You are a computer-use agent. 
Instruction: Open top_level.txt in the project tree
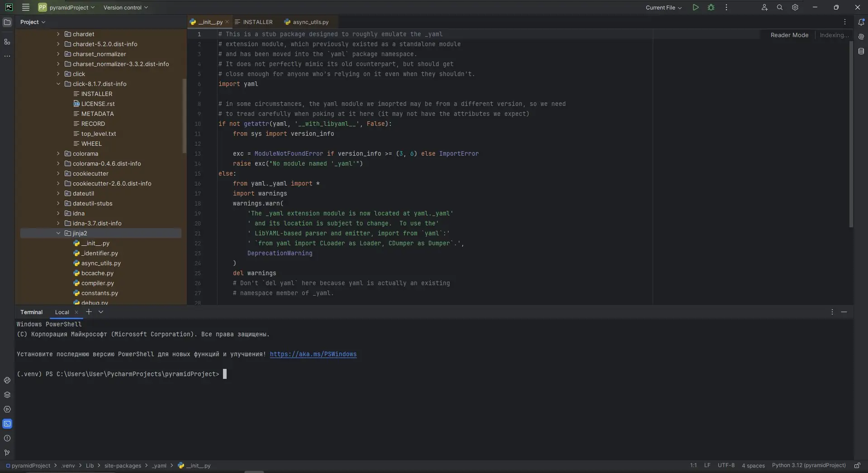pyautogui.click(x=99, y=134)
